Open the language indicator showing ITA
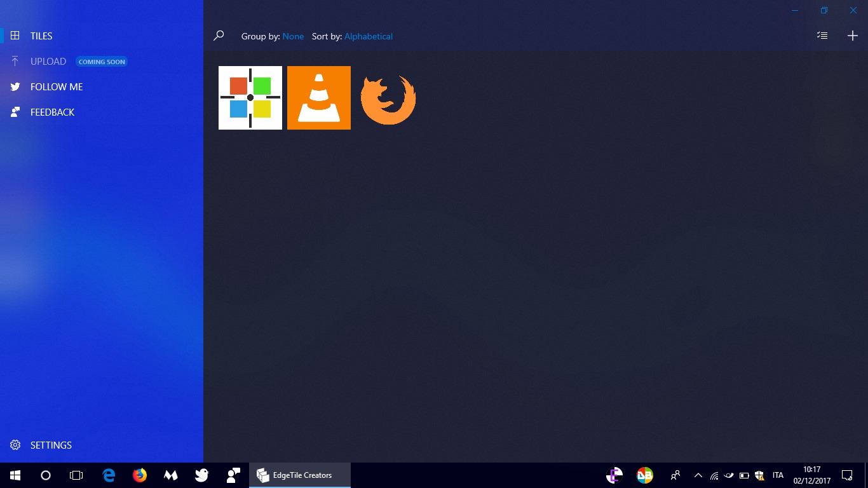Screen dimensions: 868x488 pos(778,475)
